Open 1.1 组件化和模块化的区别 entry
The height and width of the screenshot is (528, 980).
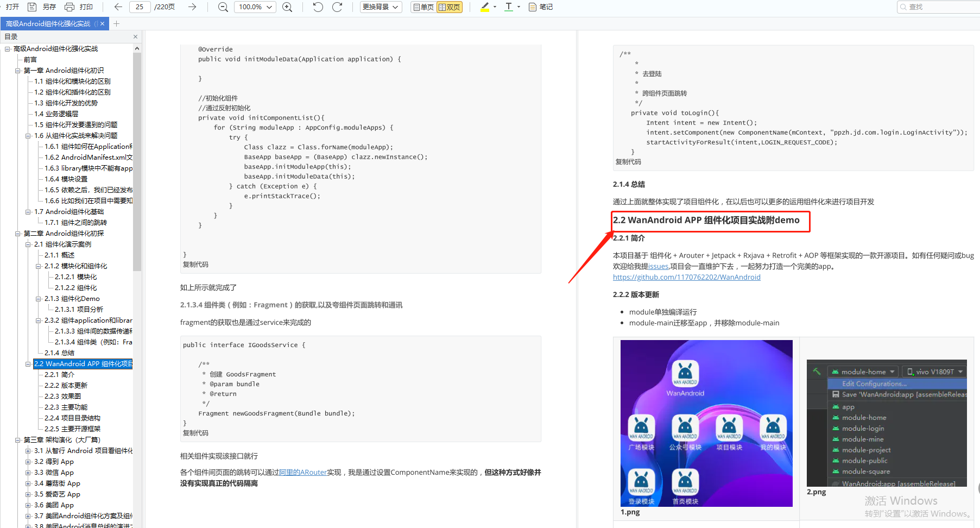pos(72,81)
